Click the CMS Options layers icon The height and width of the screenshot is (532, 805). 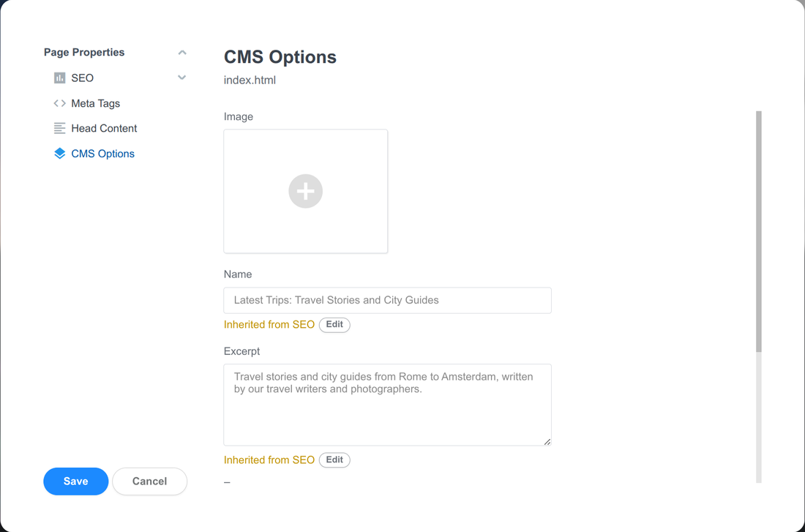point(59,154)
